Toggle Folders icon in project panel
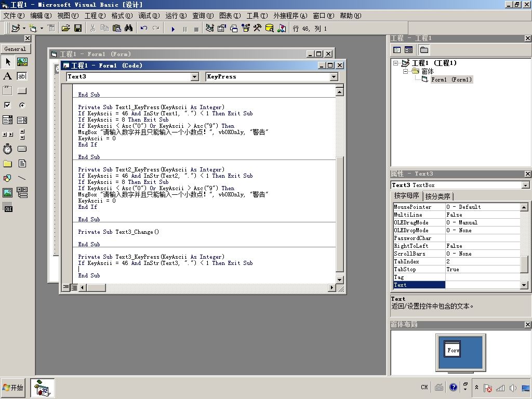The image size is (532, 399). (x=424, y=50)
